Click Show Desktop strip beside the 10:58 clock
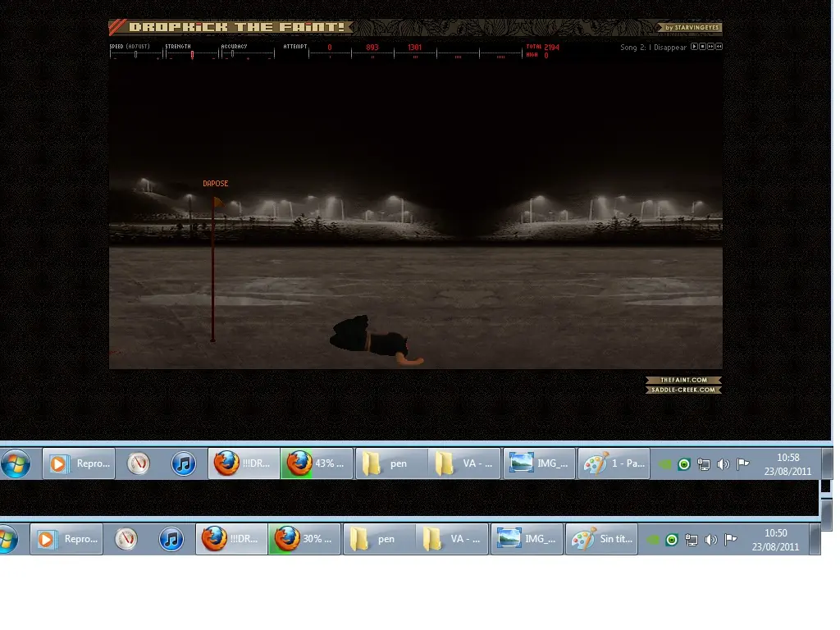The height and width of the screenshot is (630, 840). pos(828,463)
